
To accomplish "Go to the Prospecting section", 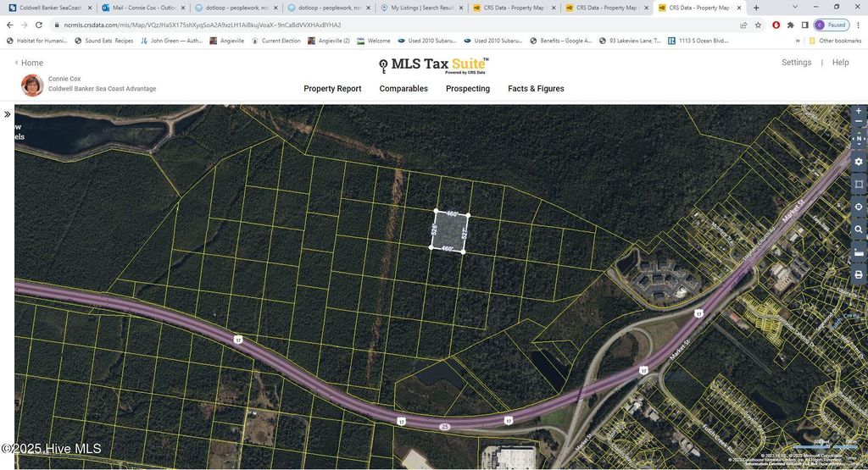I will click(x=468, y=89).
